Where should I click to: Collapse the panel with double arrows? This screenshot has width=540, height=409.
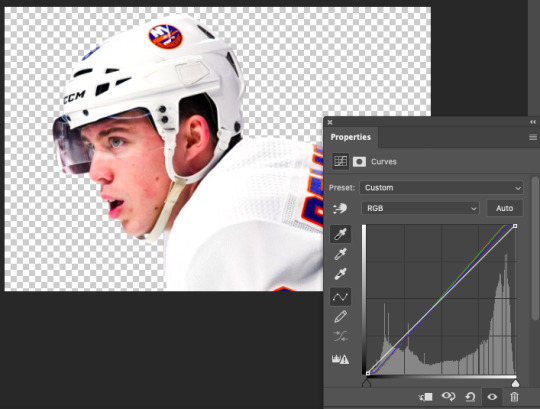pos(533,122)
